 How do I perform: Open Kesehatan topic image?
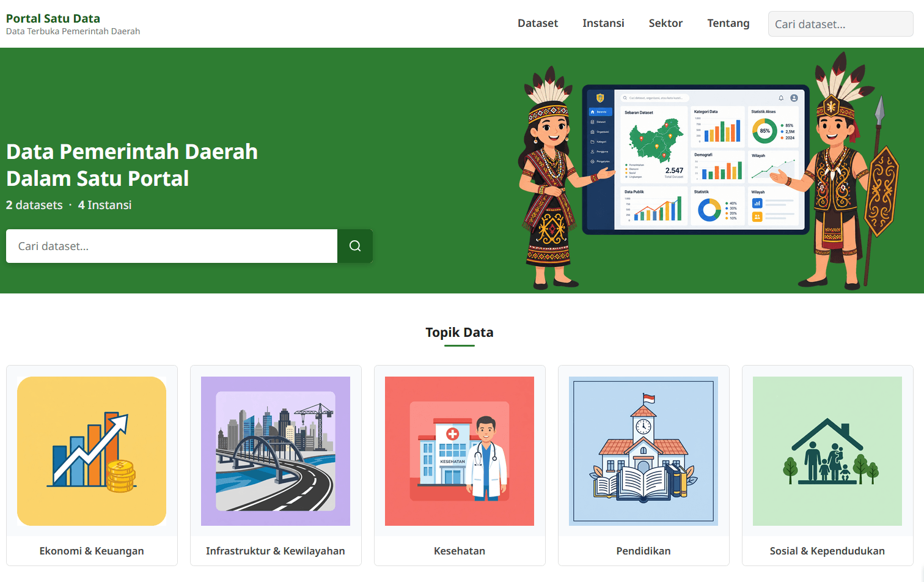click(x=460, y=451)
